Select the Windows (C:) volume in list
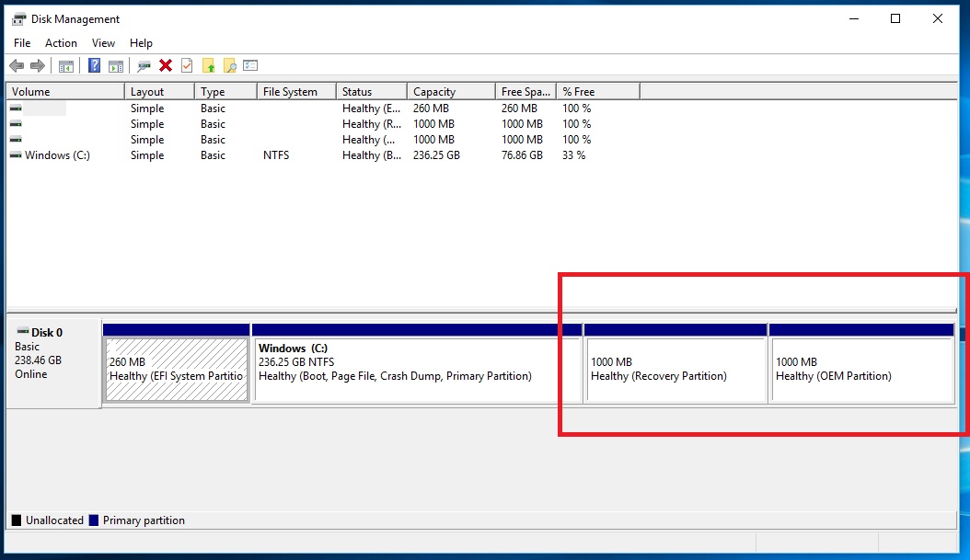970x560 pixels. (58, 155)
